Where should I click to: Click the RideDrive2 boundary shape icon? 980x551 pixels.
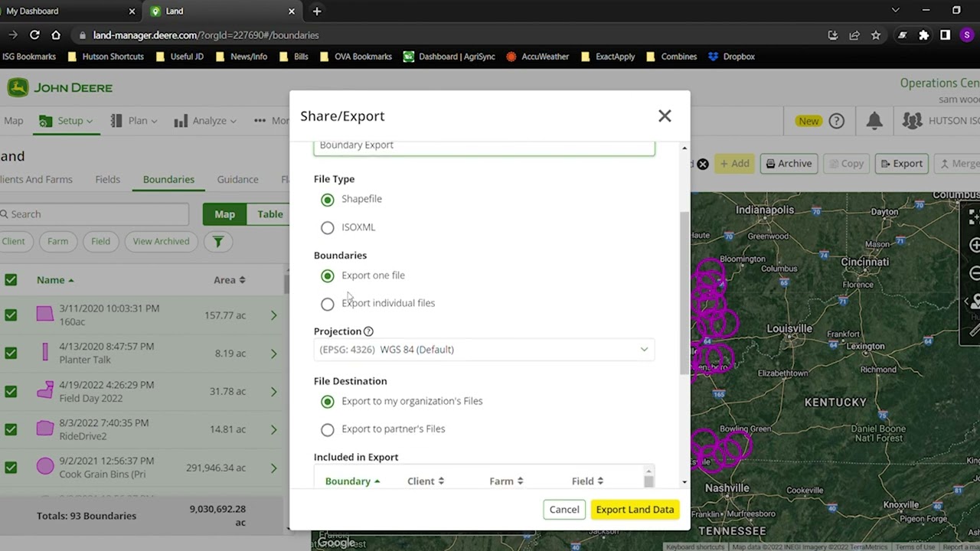click(45, 429)
